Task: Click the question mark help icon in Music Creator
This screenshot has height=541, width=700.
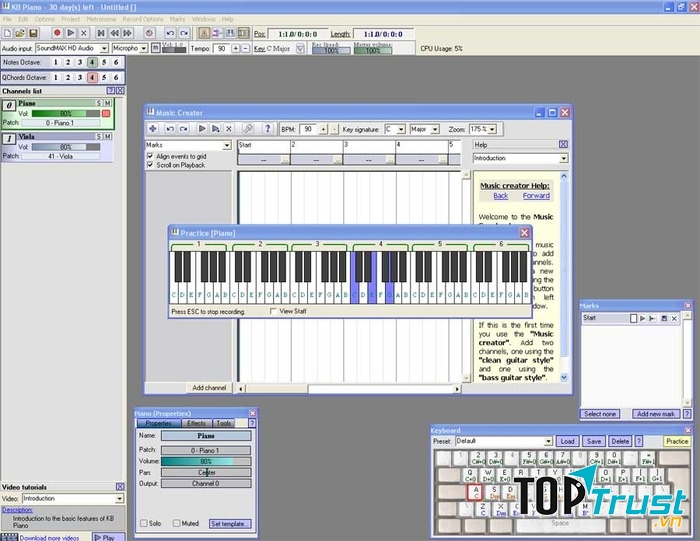Action: tap(267, 129)
